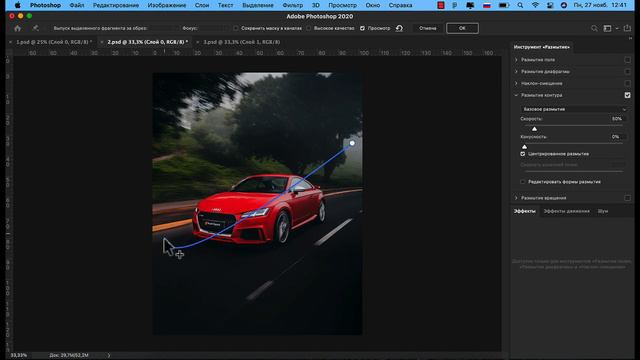Disable the Размытие контура checkbox

point(627,95)
